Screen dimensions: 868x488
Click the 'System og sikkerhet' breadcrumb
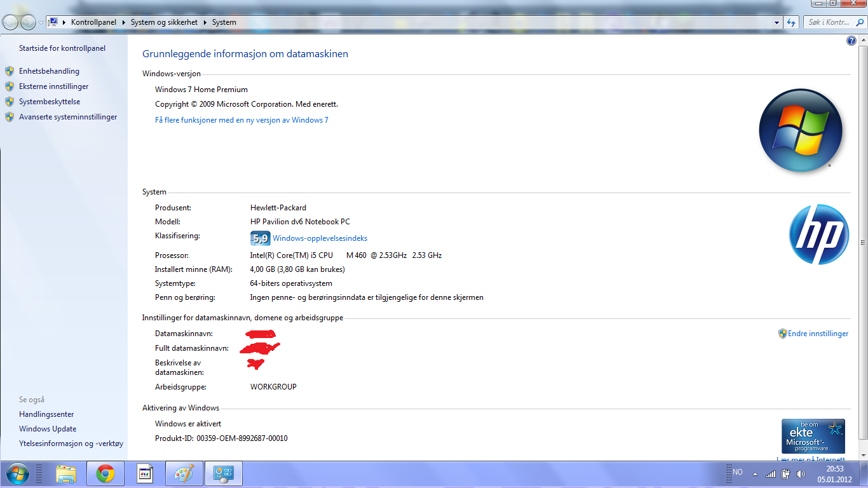pos(164,22)
